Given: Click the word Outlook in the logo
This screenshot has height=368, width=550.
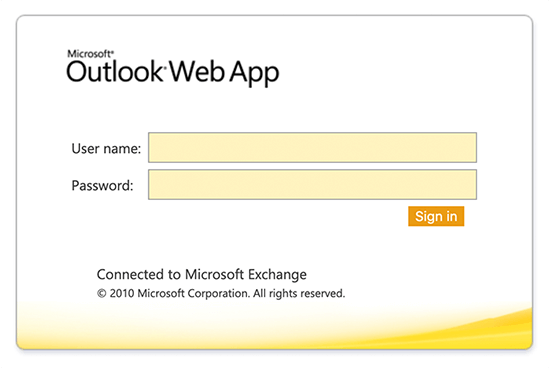Looking at the screenshot, I should [114, 72].
